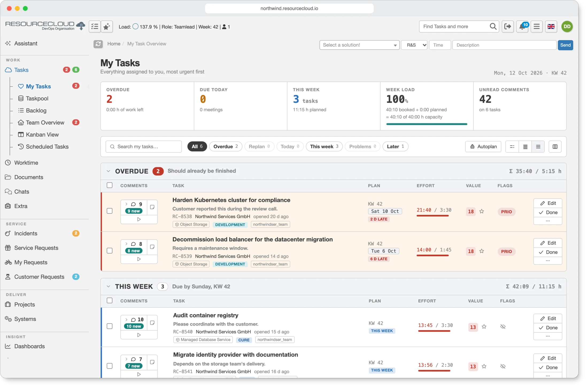Open the checklist icon next to logo
Screen dimensions: 588x390
[95, 27]
